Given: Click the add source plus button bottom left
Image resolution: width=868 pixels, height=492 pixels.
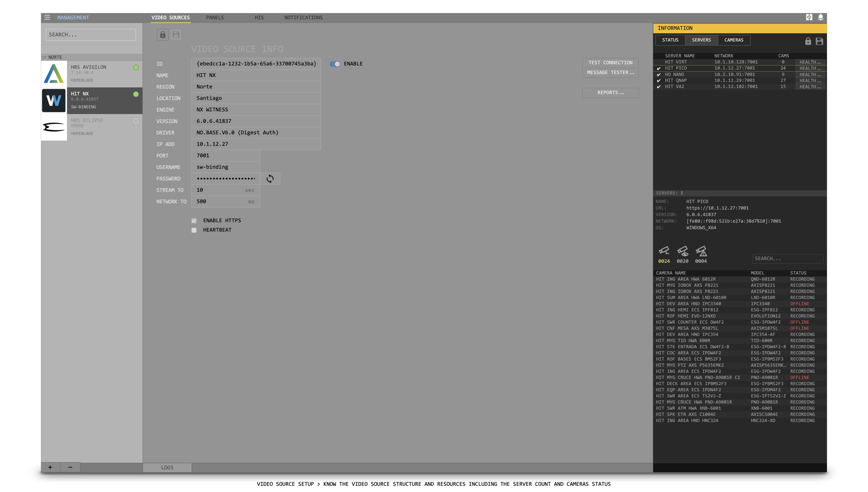Looking at the screenshot, I should click(50, 467).
